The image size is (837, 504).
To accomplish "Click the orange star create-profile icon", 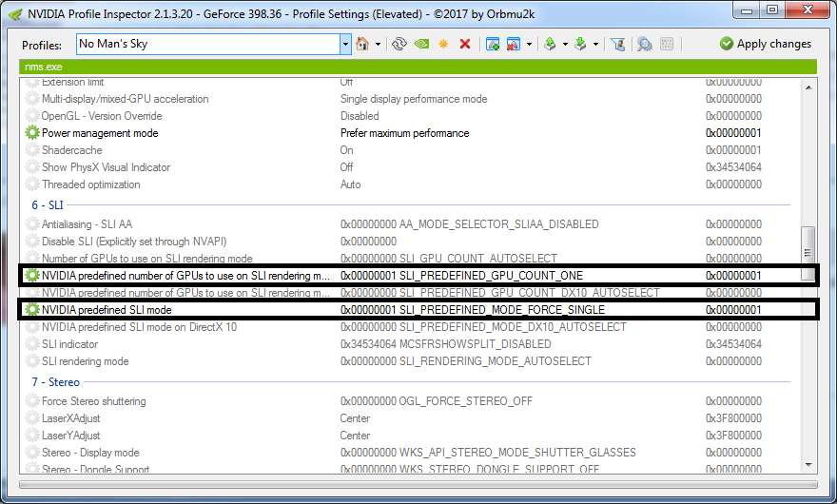I will 443,44.
